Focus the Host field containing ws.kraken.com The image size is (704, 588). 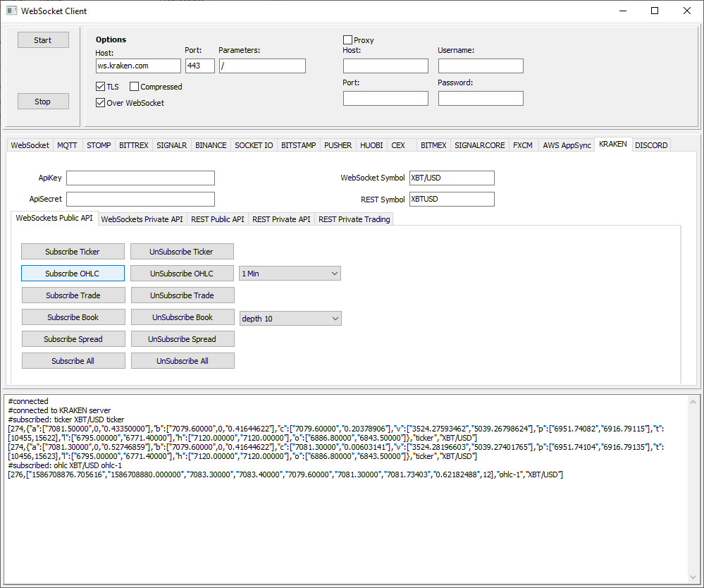(x=138, y=66)
